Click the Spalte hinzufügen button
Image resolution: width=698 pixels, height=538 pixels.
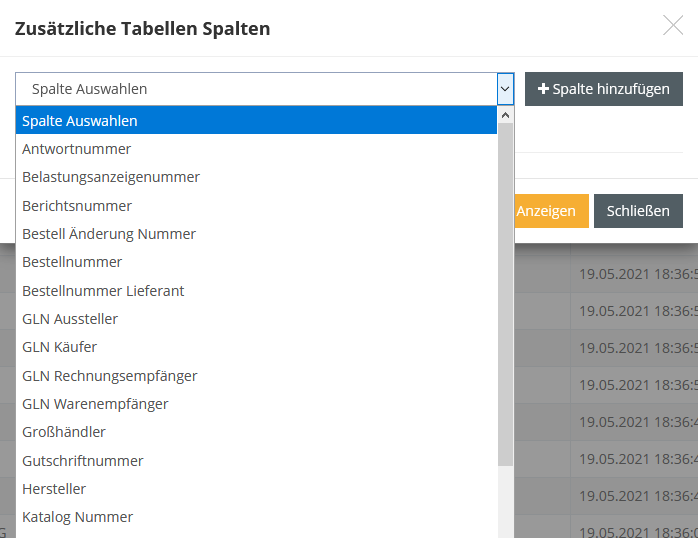[x=603, y=89]
